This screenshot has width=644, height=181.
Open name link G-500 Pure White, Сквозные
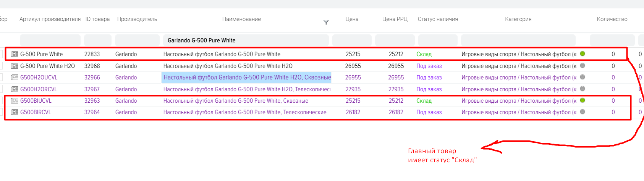(x=236, y=101)
